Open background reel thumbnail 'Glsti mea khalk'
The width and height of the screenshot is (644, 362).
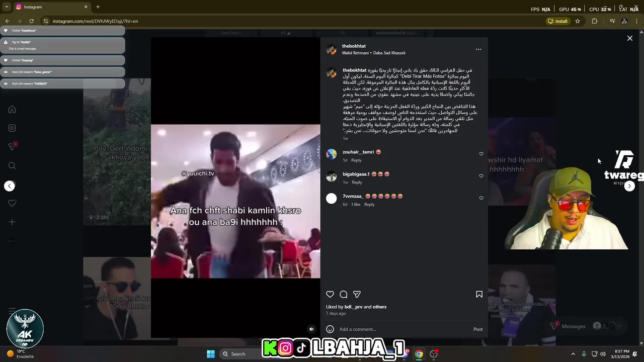[117, 297]
